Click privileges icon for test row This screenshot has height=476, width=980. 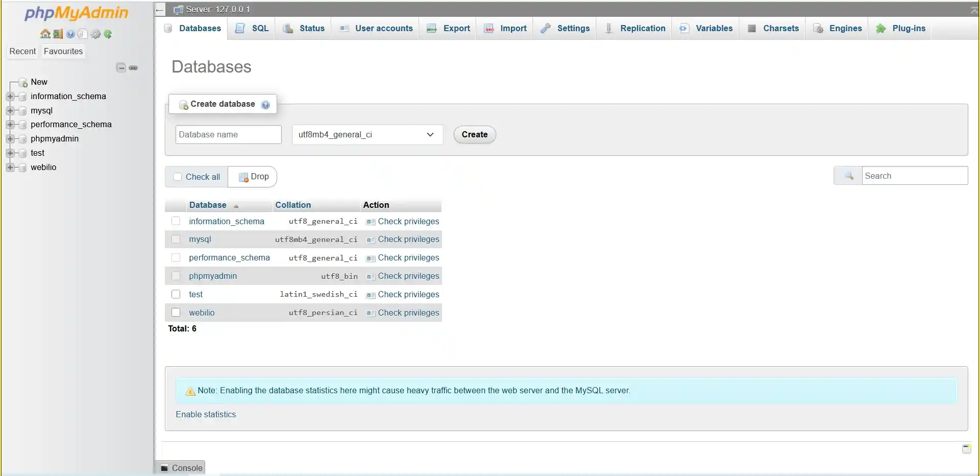[x=371, y=295]
